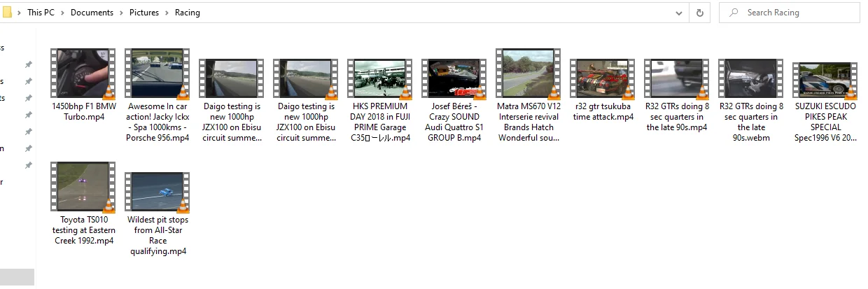Refresh the Racing folder view
This screenshot has width=868, height=289.
click(699, 13)
